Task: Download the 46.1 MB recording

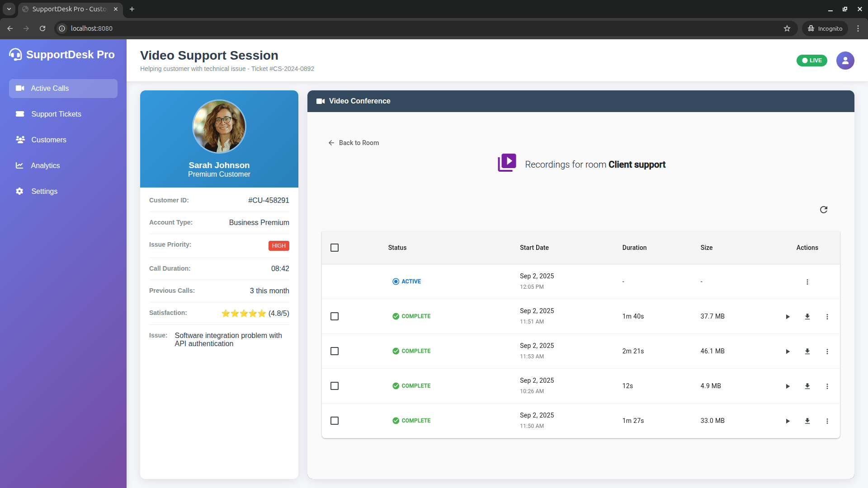Action: click(x=807, y=352)
